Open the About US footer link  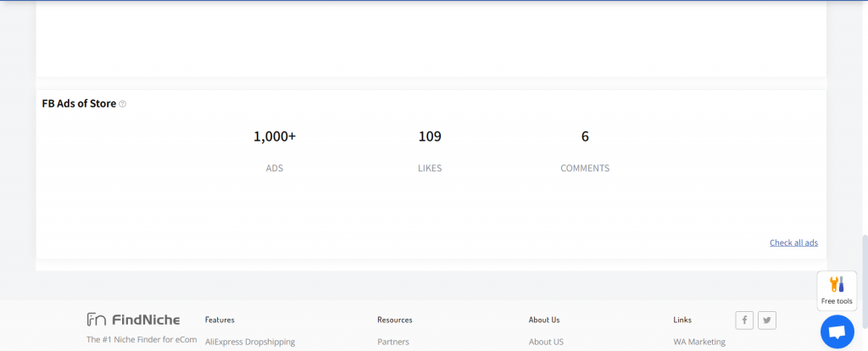click(x=546, y=342)
